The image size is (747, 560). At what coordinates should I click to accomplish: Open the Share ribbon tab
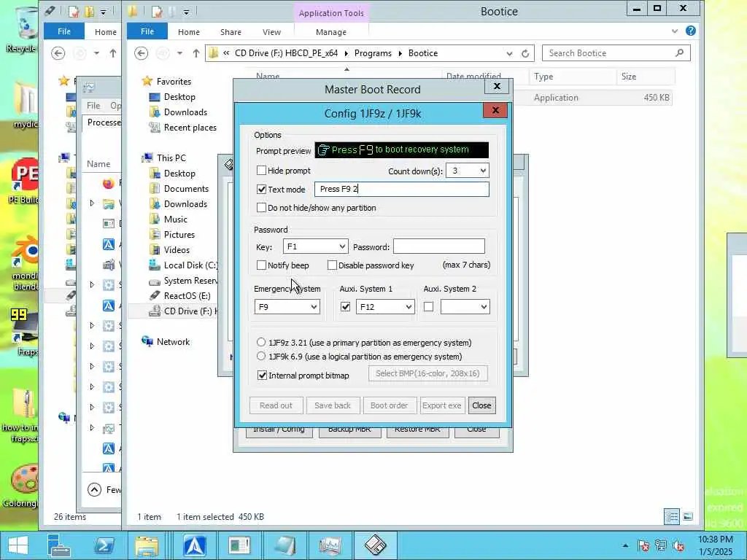pos(231,32)
